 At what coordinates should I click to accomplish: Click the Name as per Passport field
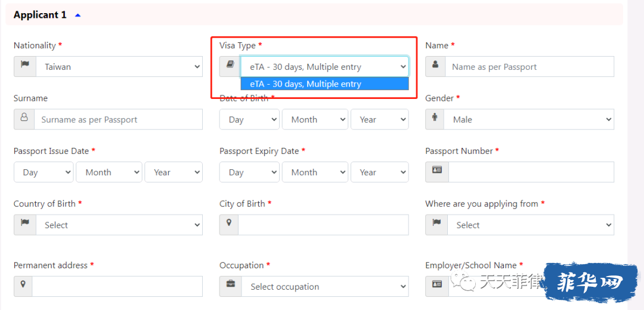click(530, 67)
